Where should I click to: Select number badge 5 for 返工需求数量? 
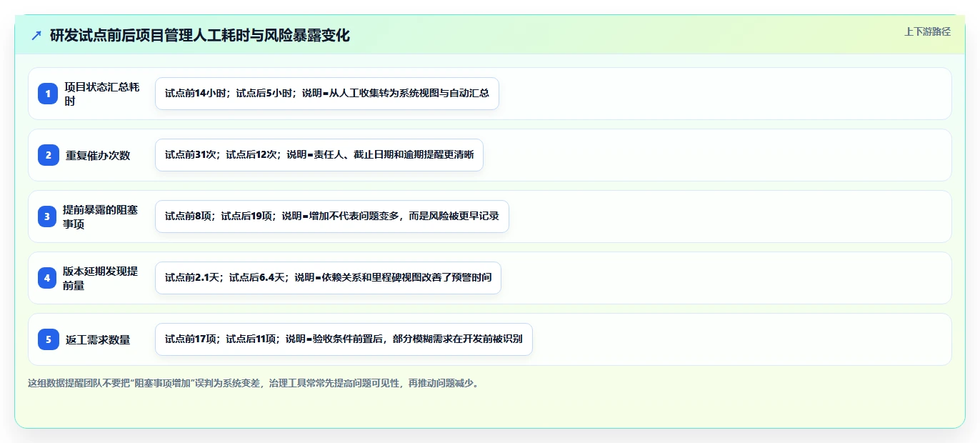pos(48,339)
